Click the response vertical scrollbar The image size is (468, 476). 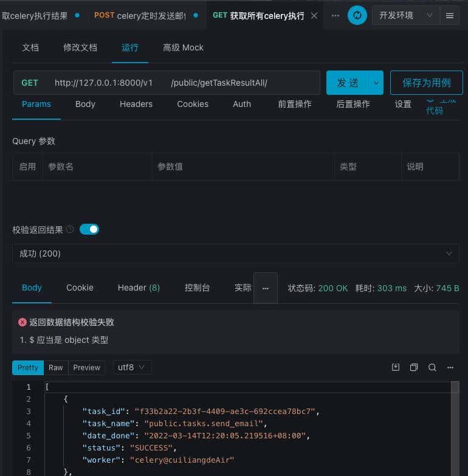pos(455,428)
